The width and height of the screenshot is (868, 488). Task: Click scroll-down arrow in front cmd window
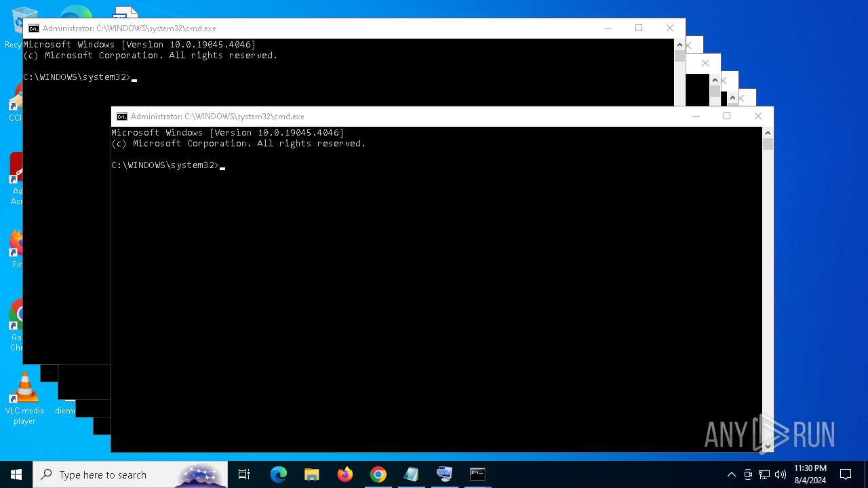[x=768, y=447]
